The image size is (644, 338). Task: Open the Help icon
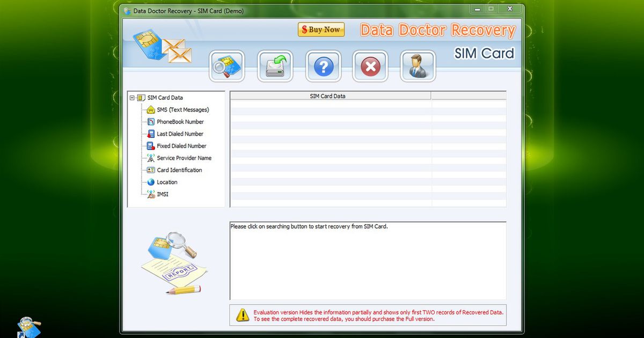[x=322, y=65]
